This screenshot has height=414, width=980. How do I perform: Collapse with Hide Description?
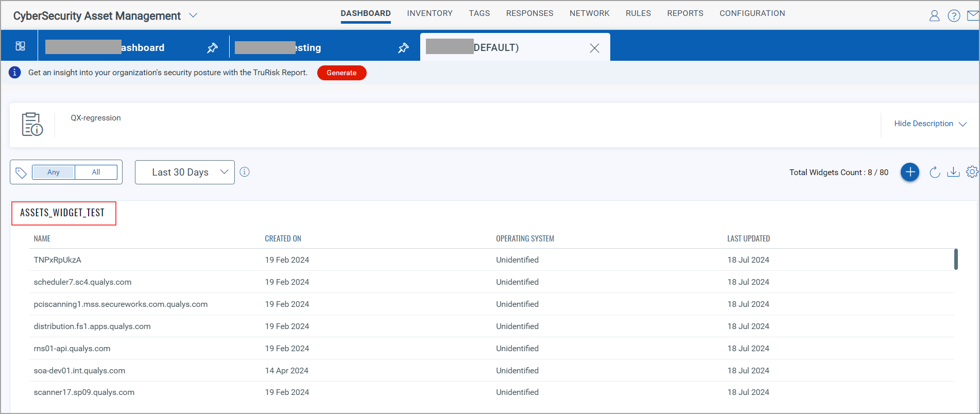[930, 124]
